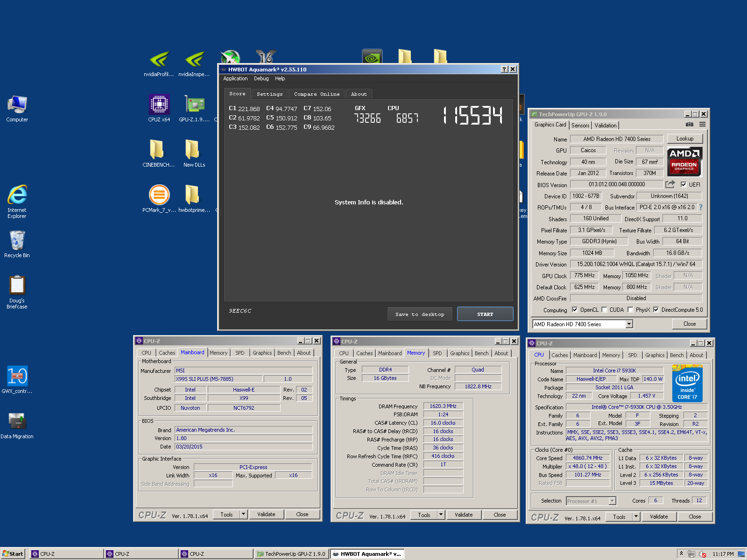The image size is (747, 560).
Task: Click the Intel Core i7 logo in CPU-Z
Action: tap(687, 384)
